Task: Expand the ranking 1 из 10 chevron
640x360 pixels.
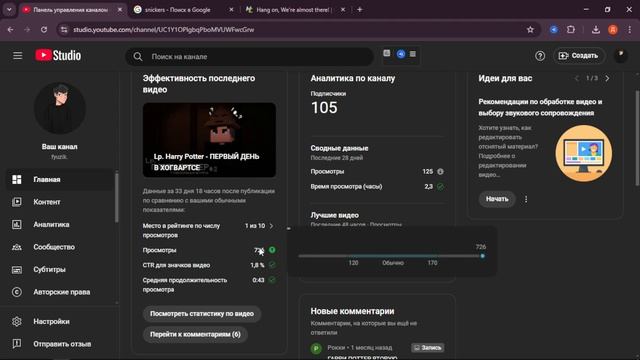Action: click(x=271, y=226)
